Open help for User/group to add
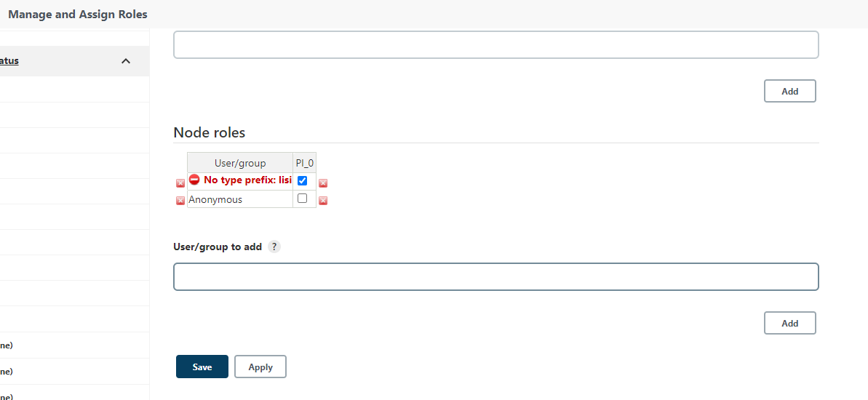This screenshot has height=400, width=868. [x=274, y=247]
